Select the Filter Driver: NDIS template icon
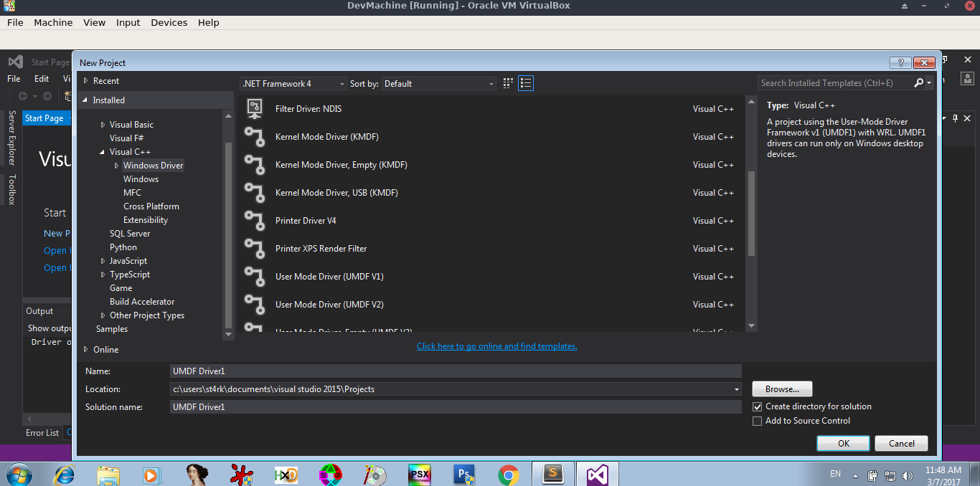Viewport: 980px width, 486px height. [x=254, y=109]
